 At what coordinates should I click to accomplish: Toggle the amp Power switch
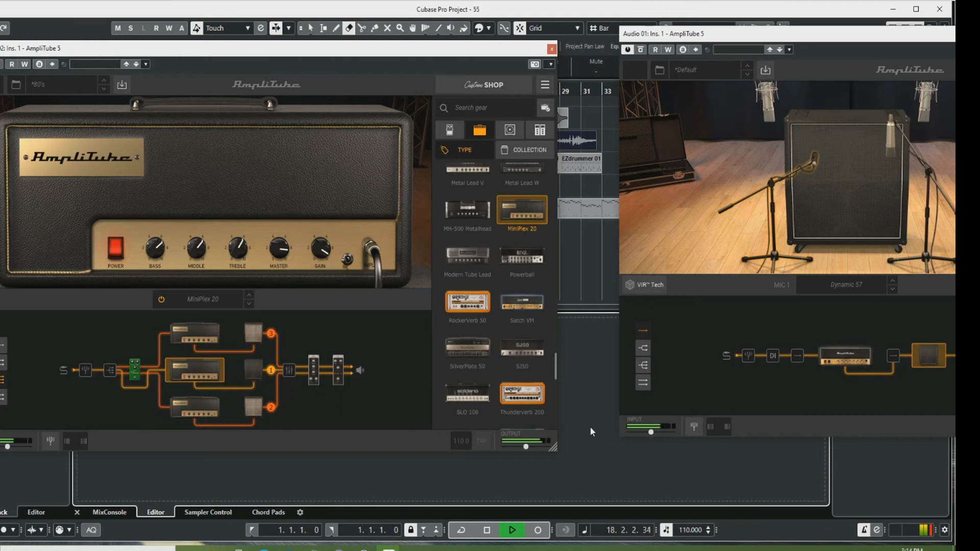tap(115, 247)
